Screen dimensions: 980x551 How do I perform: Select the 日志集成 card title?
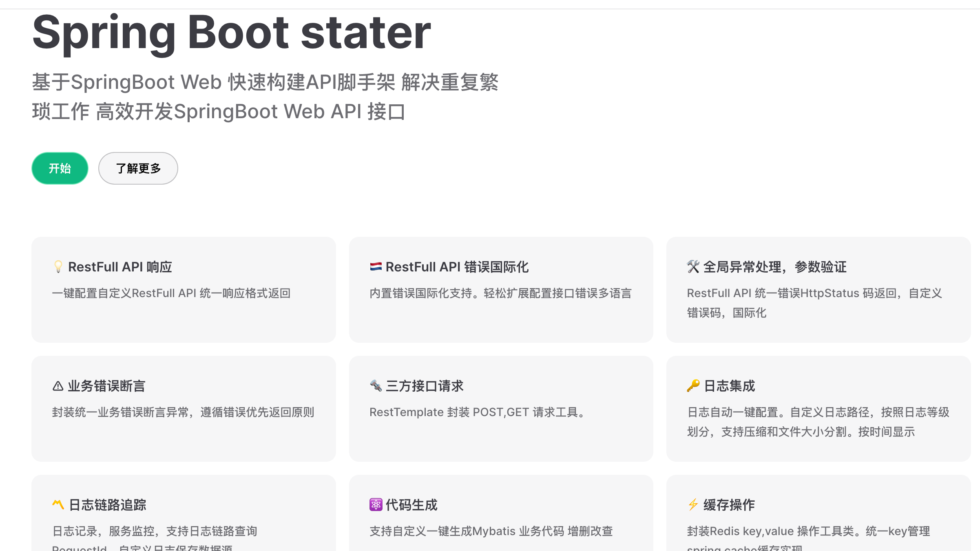click(730, 386)
